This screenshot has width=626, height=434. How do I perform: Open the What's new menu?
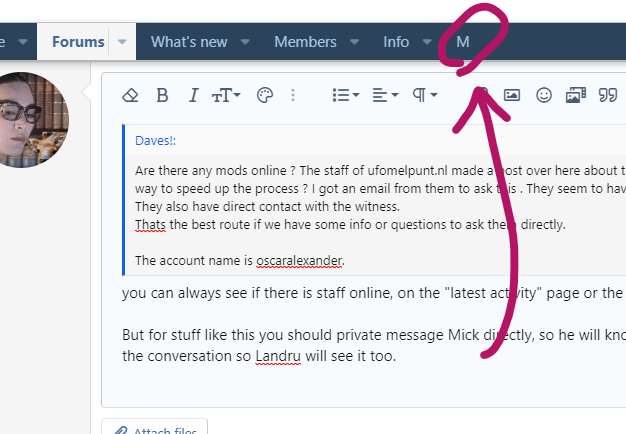tap(188, 42)
